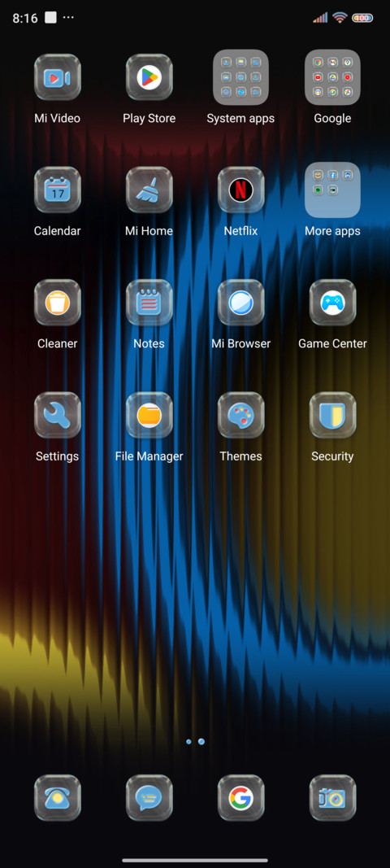Tap the cellular signal icon

tap(320, 18)
